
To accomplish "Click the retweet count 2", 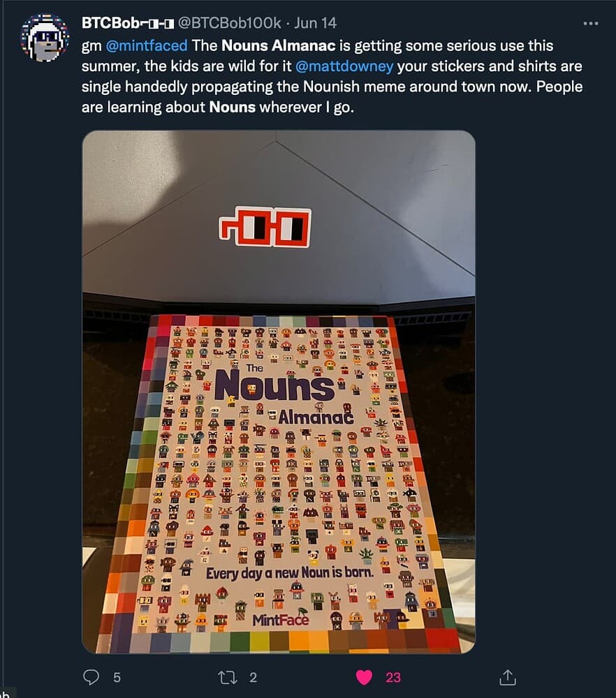I will click(253, 677).
